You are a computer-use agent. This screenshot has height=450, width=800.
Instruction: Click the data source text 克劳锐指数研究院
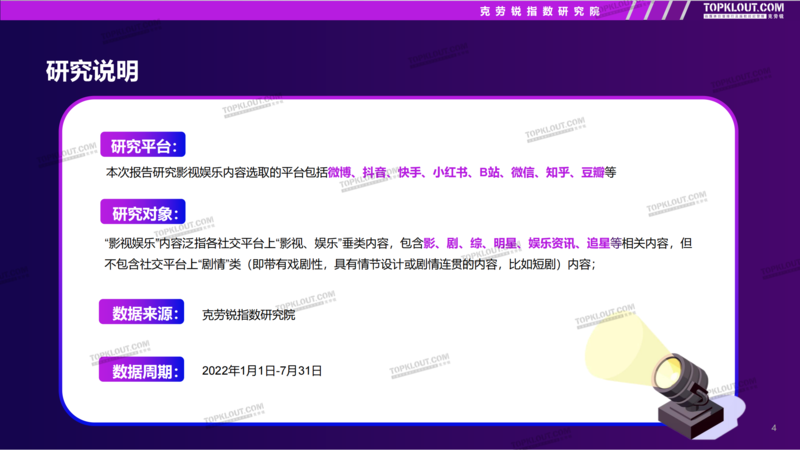coord(248,315)
